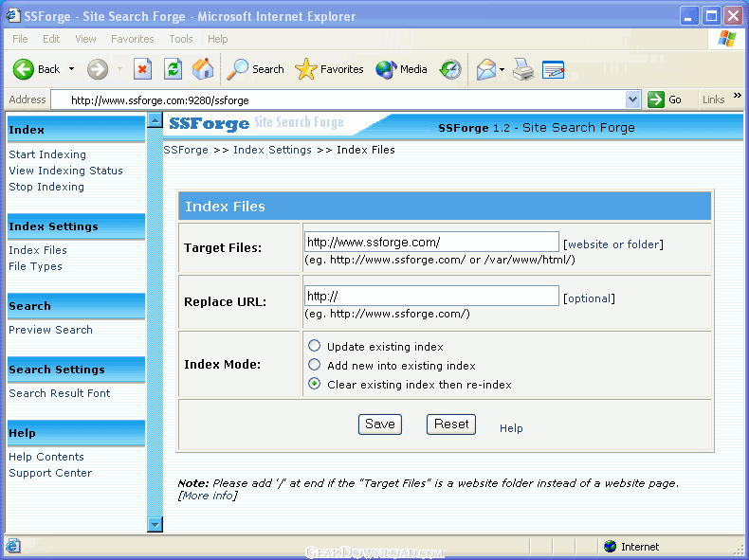The image size is (749, 560).
Task: Select Update existing index option
Action: pyautogui.click(x=315, y=347)
